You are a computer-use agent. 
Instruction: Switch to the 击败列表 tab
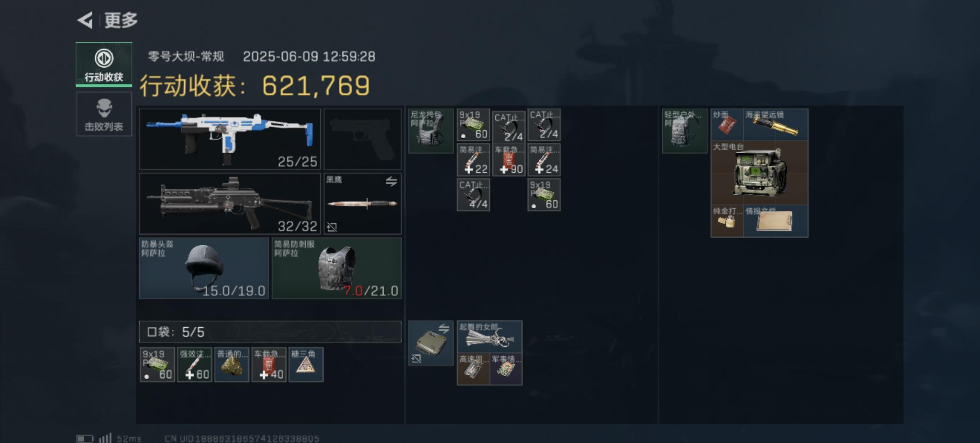pos(104,114)
